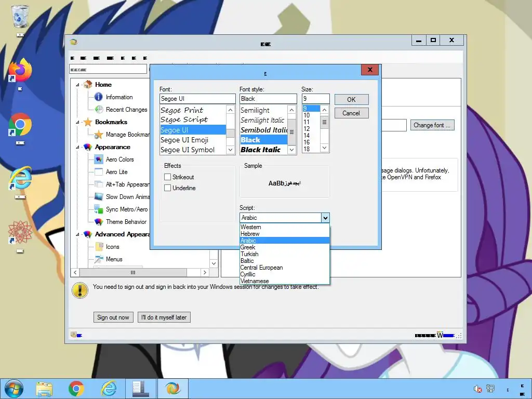
Task: Collapse the Appearance tree node
Action: (x=77, y=147)
